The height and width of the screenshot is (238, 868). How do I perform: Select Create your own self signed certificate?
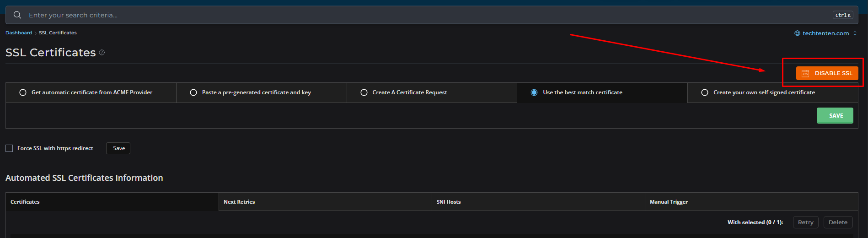705,92
